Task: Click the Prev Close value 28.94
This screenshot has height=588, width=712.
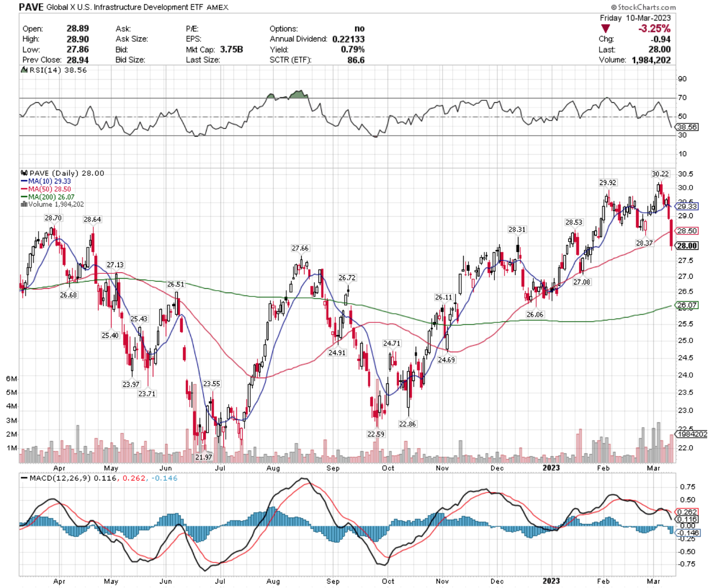Action: 77,60
